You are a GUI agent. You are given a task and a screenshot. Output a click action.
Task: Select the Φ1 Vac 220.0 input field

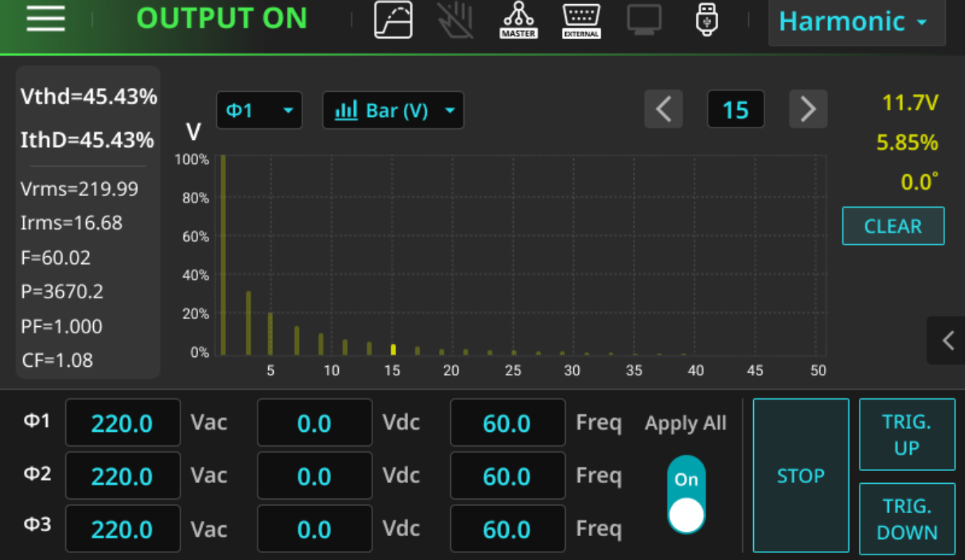(x=122, y=423)
